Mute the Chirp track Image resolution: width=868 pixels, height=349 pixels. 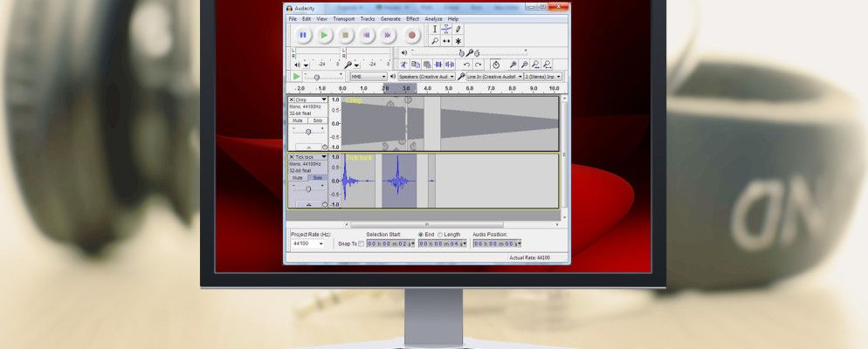pos(298,120)
